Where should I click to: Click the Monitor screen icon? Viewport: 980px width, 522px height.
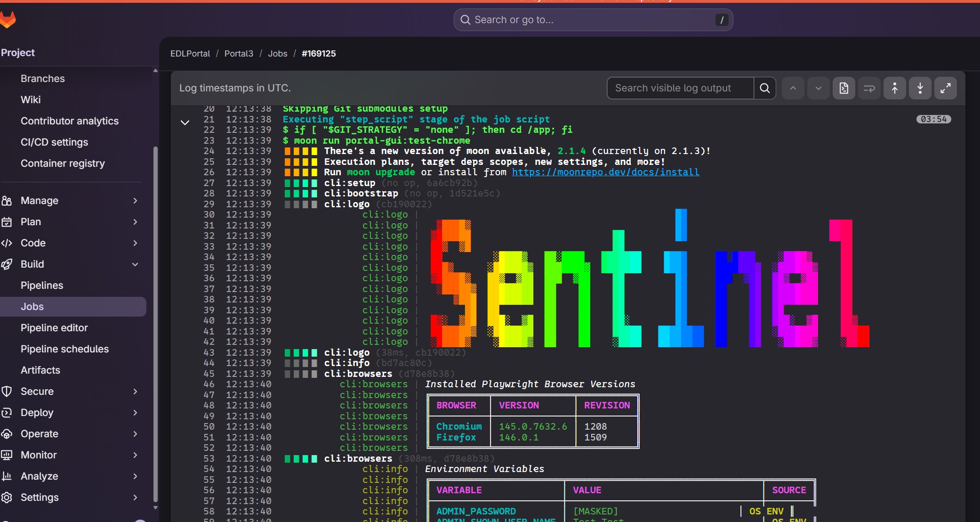[x=7, y=455]
